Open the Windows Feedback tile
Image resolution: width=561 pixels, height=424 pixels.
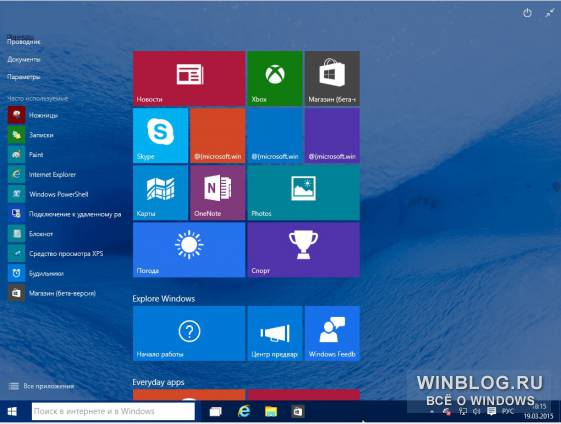pyautogui.click(x=332, y=333)
